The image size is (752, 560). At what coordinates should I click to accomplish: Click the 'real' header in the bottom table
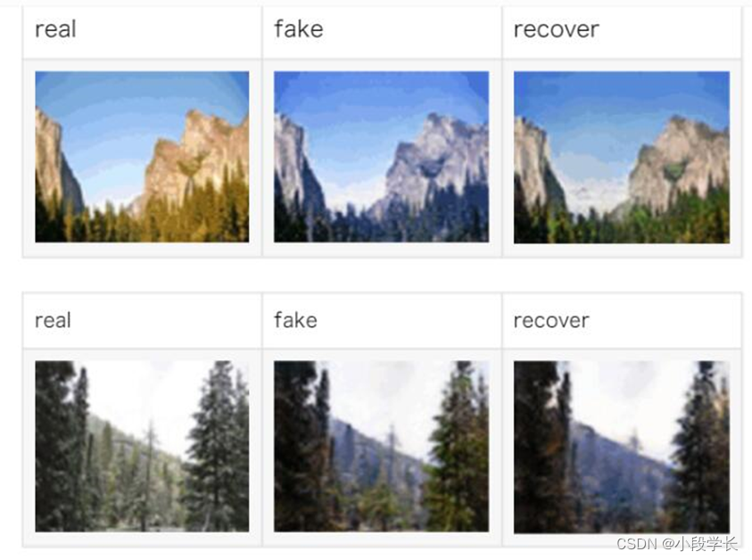point(53,320)
